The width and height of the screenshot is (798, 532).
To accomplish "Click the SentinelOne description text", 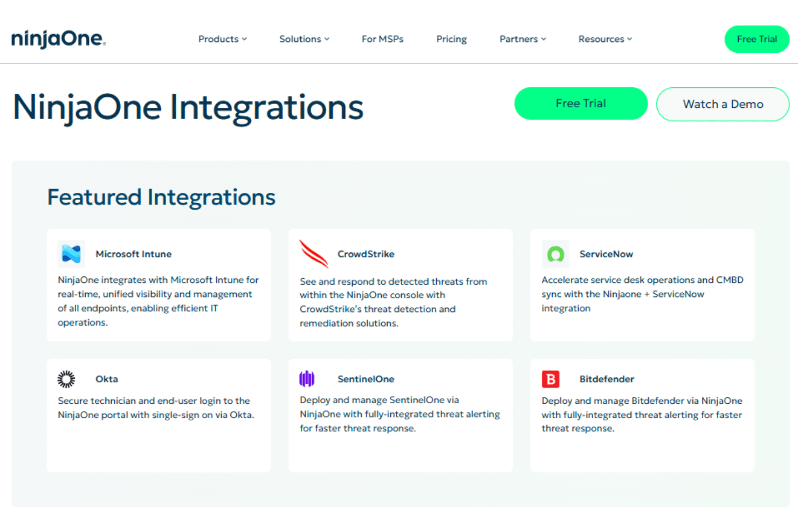I will [400, 414].
